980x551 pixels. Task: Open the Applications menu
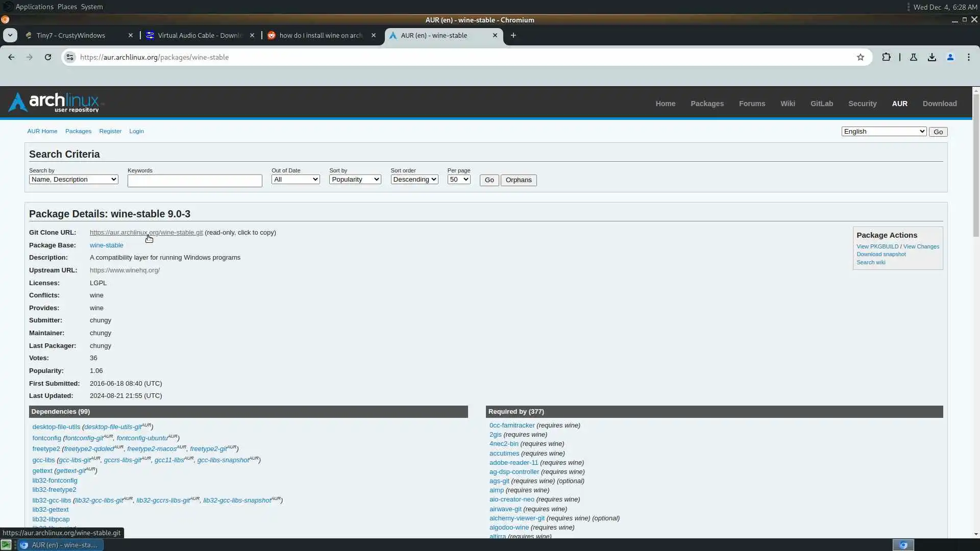[x=34, y=7]
